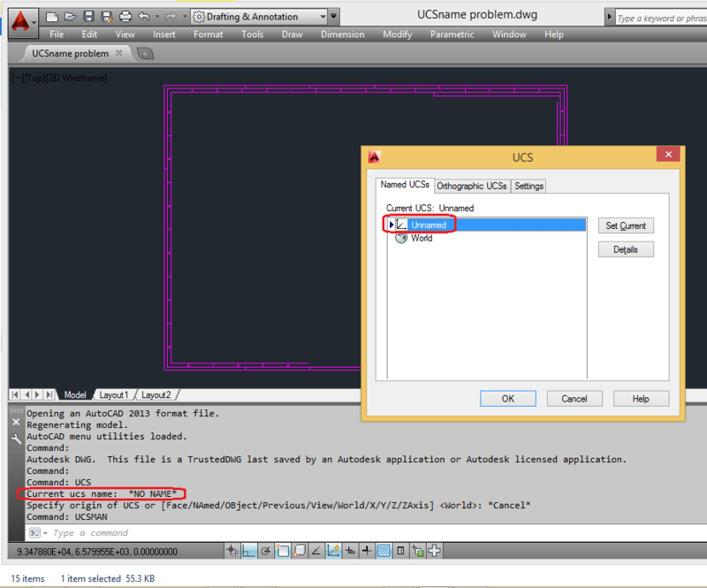707x588 pixels.
Task: Open the Undo history dropdown arrow
Action: 157,15
